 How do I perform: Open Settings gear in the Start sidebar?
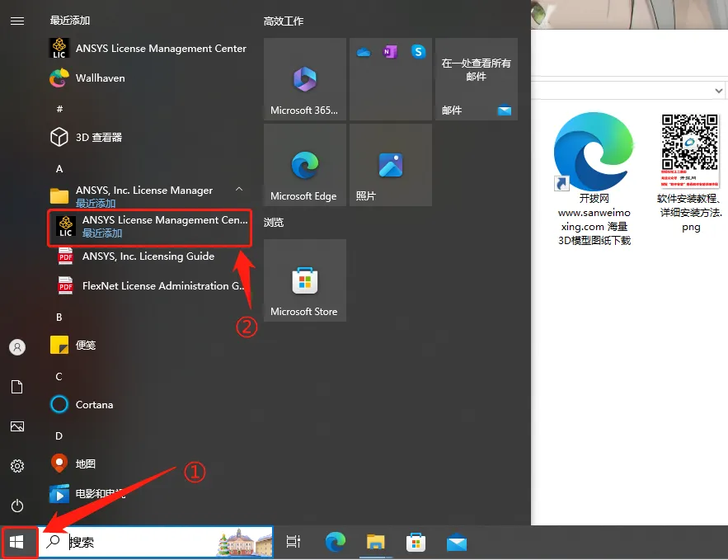pos(17,466)
